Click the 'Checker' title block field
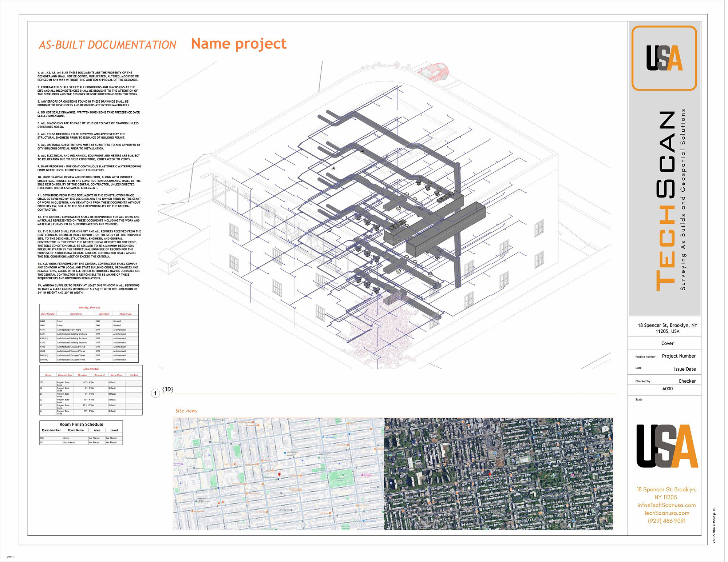 (687, 381)
